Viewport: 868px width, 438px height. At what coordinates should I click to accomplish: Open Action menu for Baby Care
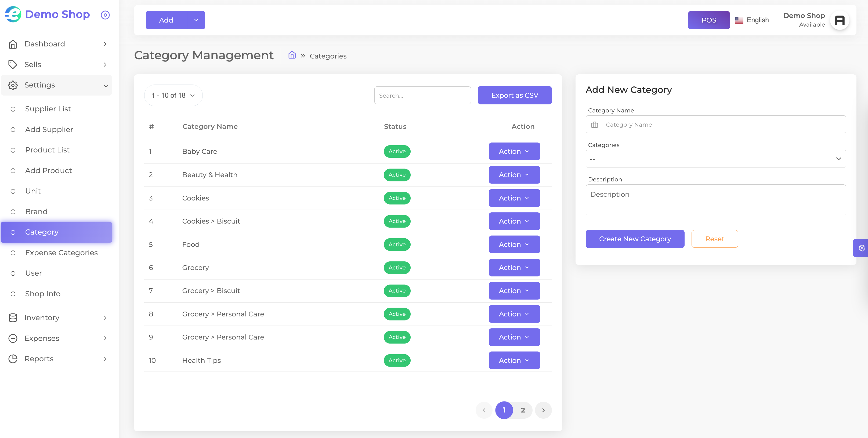[x=514, y=151]
